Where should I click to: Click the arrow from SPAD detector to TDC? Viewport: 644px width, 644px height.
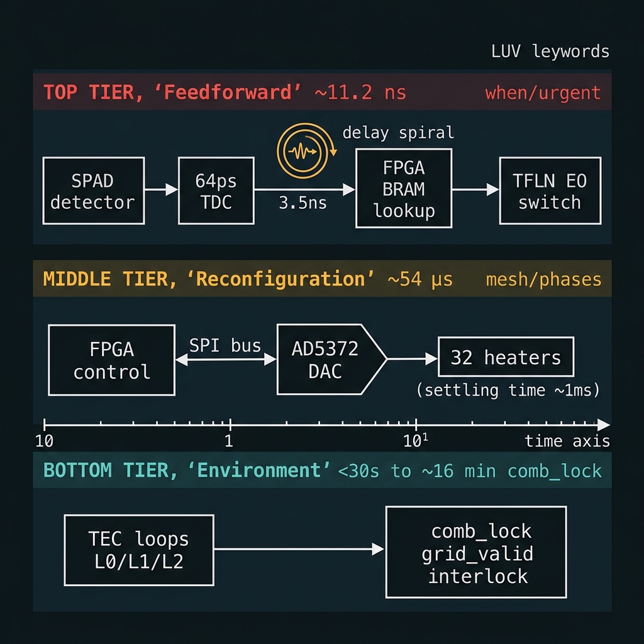[162, 189]
